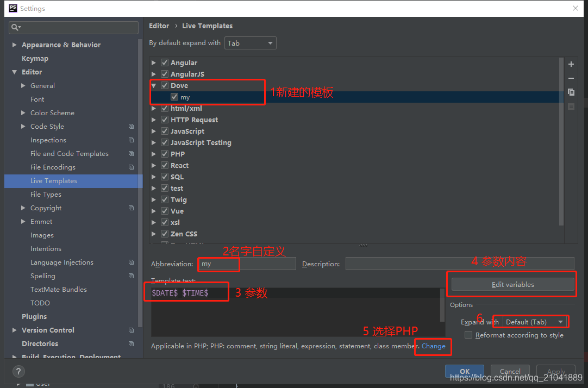Uncheck the HTTP Request group checkbox
Screen dimensions: 588x388
tap(165, 120)
